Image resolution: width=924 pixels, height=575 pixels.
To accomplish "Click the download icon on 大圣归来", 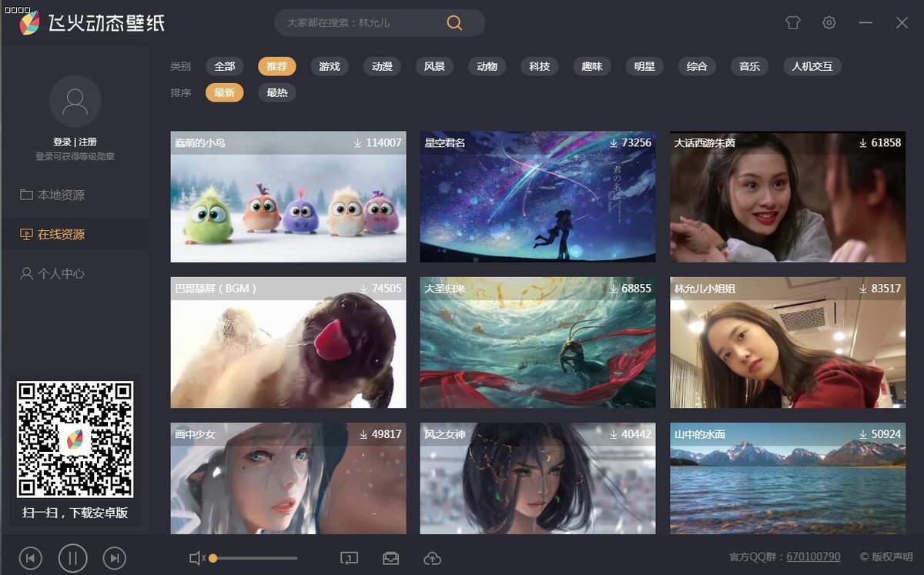I will pyautogui.click(x=613, y=288).
